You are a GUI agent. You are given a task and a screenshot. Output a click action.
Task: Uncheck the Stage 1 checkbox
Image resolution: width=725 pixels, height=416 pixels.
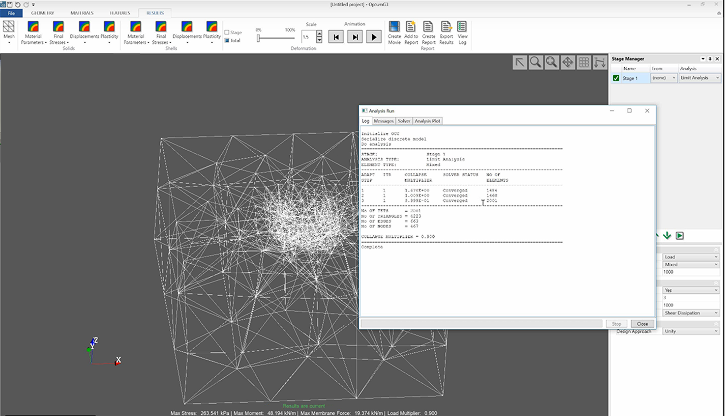coord(616,78)
